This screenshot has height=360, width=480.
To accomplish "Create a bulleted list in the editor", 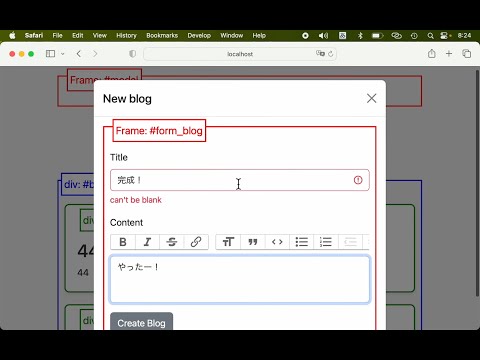I will (302, 242).
